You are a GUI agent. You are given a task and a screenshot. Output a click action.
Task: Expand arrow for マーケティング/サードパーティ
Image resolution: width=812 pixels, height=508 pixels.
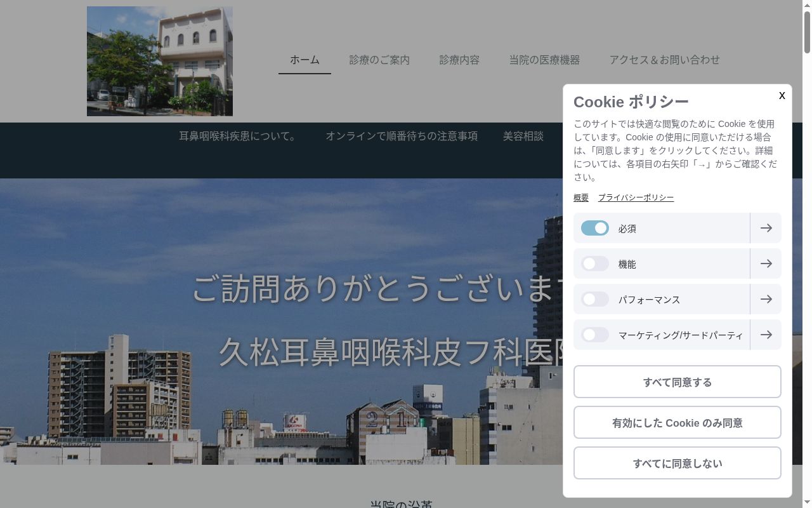click(766, 335)
